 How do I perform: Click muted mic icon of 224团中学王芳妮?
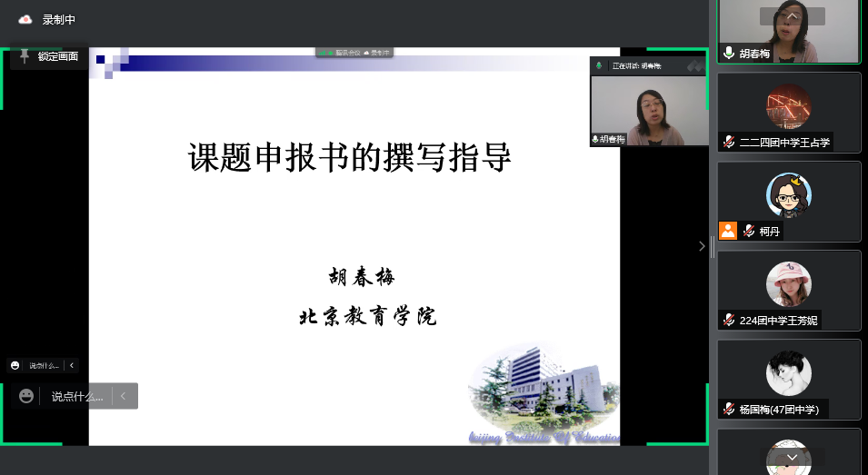point(729,321)
